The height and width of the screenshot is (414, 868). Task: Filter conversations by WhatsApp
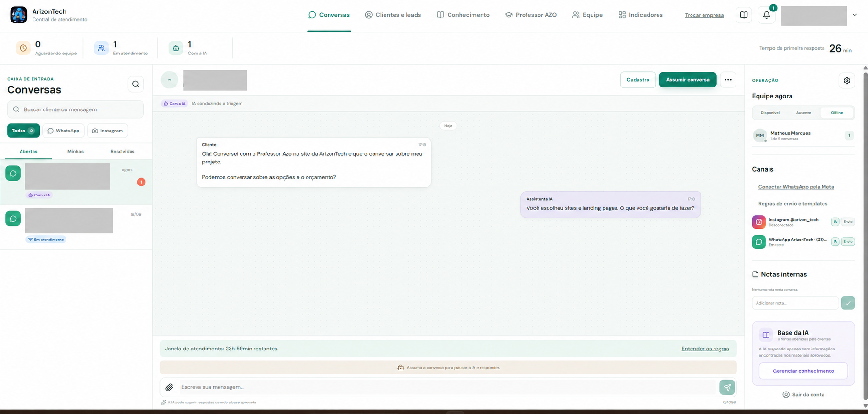(64, 131)
